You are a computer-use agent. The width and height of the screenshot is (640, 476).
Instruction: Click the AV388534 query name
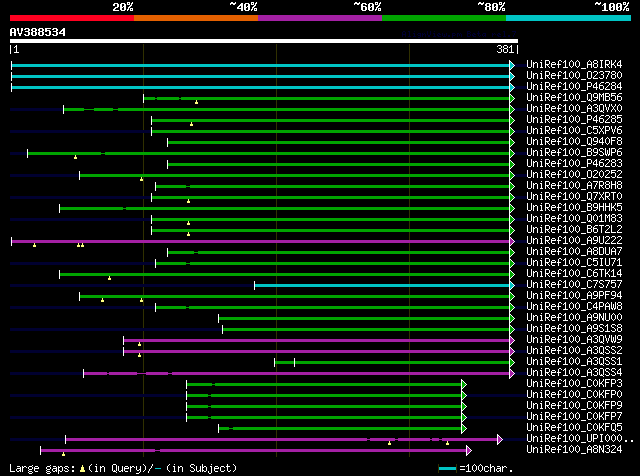38,32
